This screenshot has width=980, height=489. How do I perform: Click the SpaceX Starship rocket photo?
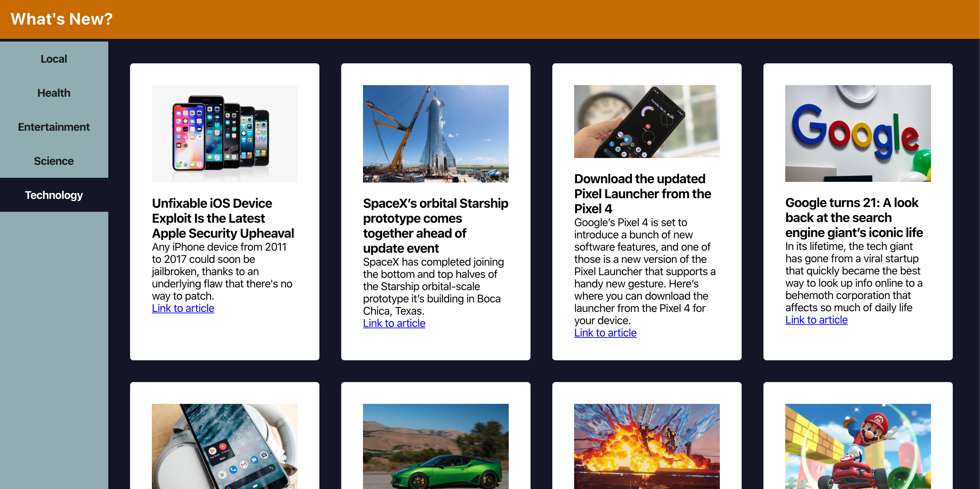tap(436, 133)
